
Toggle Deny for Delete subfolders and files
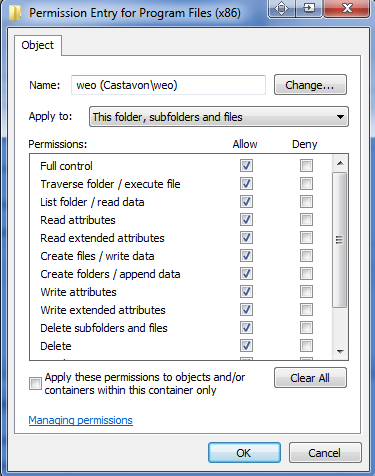pos(306,328)
